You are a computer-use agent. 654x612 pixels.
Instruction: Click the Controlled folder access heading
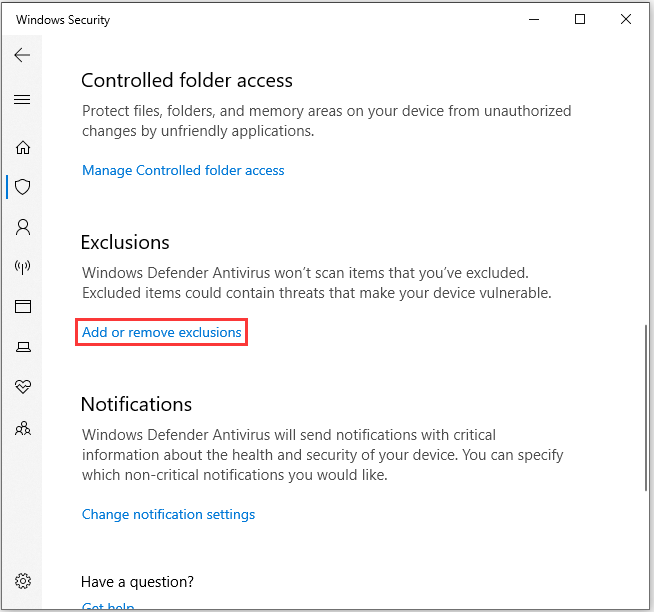(x=187, y=80)
